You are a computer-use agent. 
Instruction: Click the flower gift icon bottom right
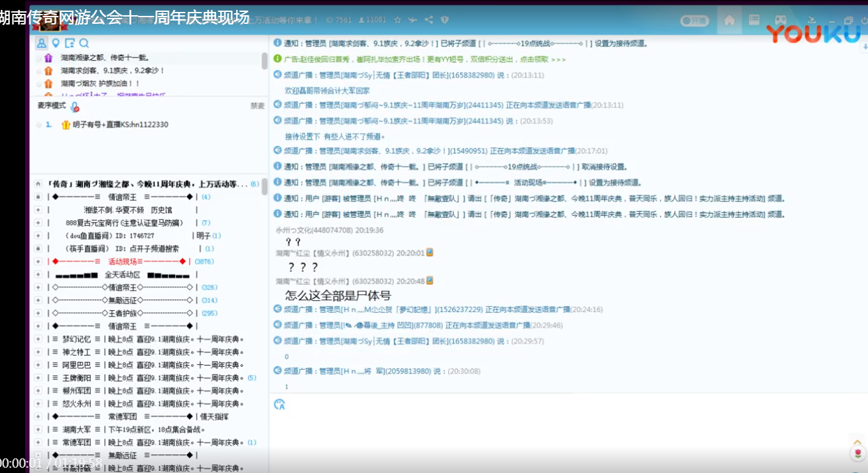[858, 454]
